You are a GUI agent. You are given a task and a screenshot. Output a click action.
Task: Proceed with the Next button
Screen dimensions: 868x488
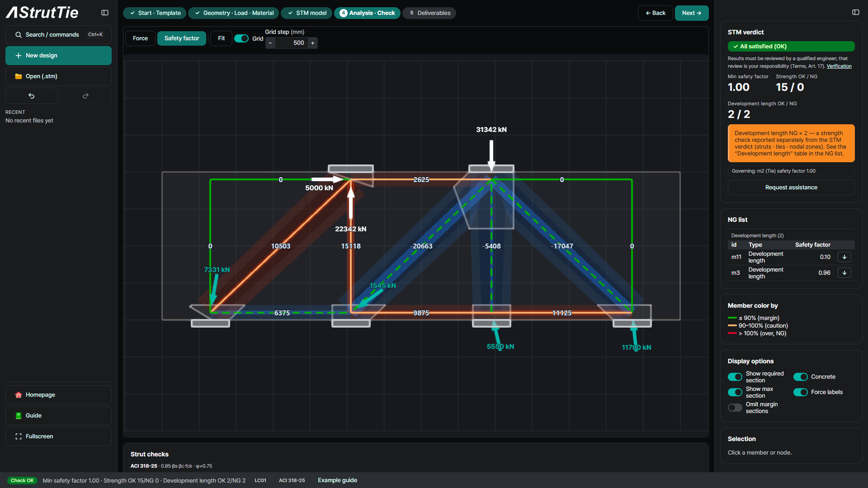692,13
